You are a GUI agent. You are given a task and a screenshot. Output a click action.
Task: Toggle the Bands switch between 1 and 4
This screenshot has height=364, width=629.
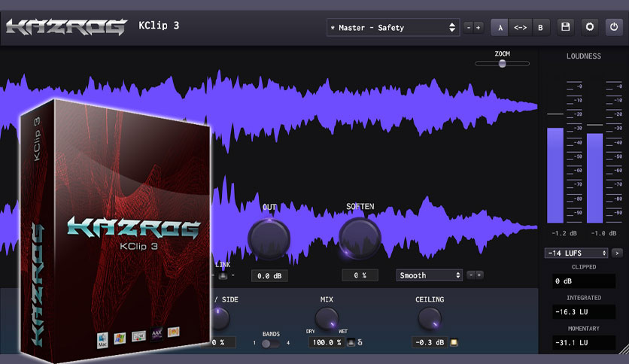point(270,343)
